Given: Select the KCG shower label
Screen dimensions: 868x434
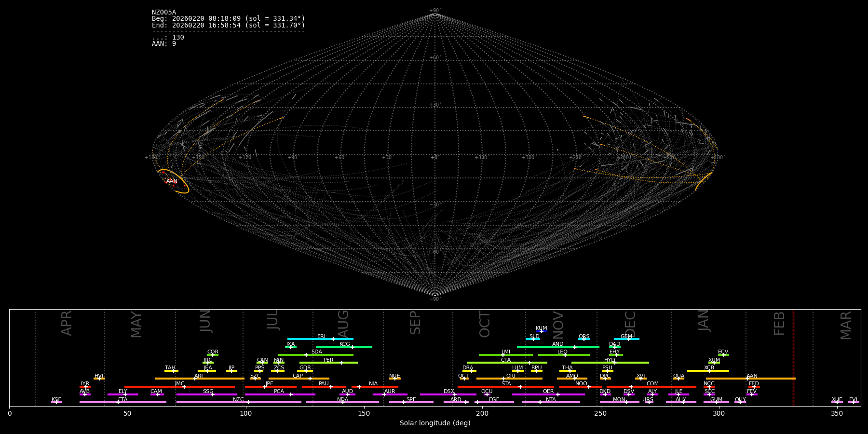Looking at the screenshot, I should (x=345, y=344).
